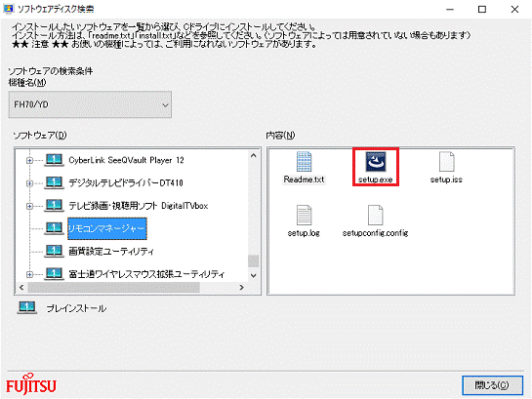Click the DigitalTVbox entry computer icon
Screen dimensions: 532x399
point(54,205)
